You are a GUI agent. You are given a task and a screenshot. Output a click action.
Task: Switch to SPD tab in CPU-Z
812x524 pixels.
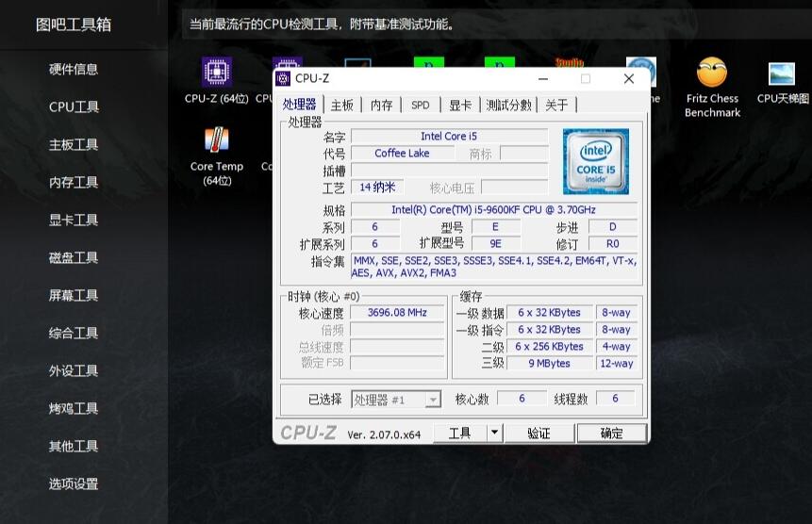click(421, 106)
